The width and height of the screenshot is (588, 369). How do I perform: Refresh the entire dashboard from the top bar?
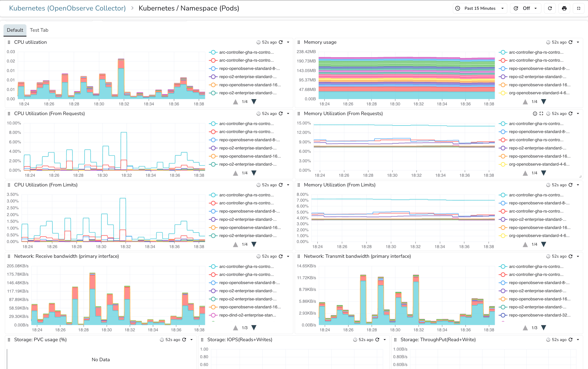click(x=550, y=8)
